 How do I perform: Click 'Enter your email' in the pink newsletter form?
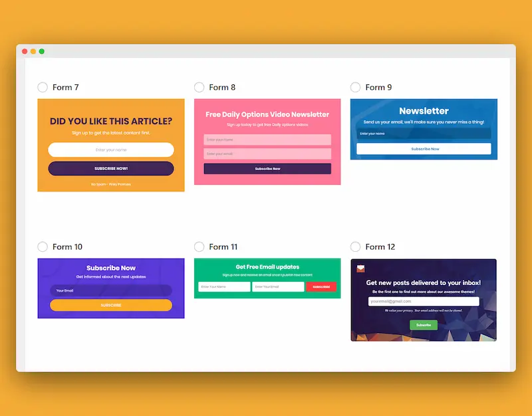(x=267, y=155)
